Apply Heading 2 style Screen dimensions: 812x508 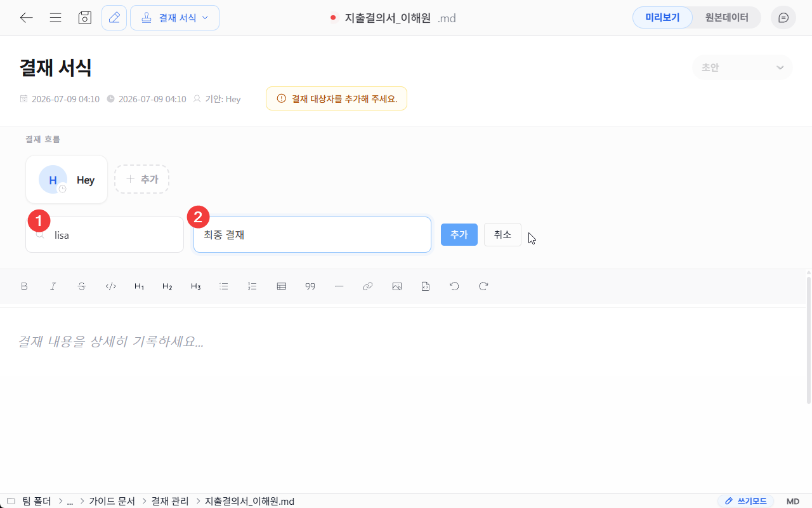coord(167,286)
